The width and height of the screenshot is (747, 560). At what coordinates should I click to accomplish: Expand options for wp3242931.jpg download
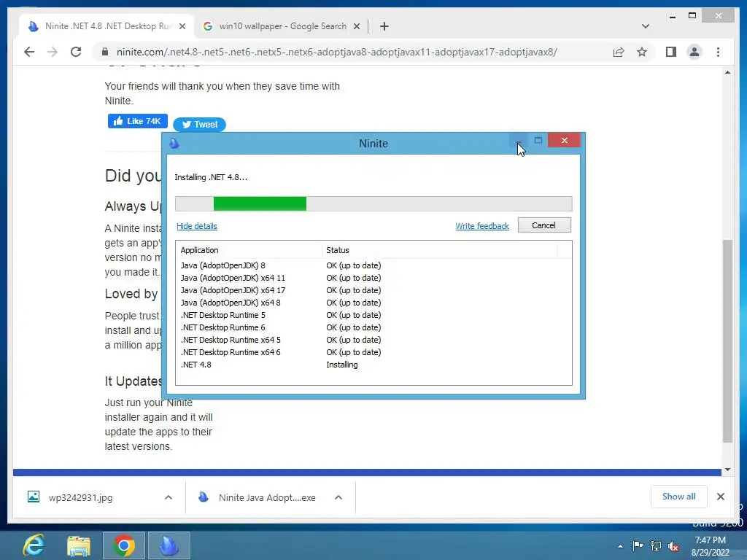(x=169, y=497)
